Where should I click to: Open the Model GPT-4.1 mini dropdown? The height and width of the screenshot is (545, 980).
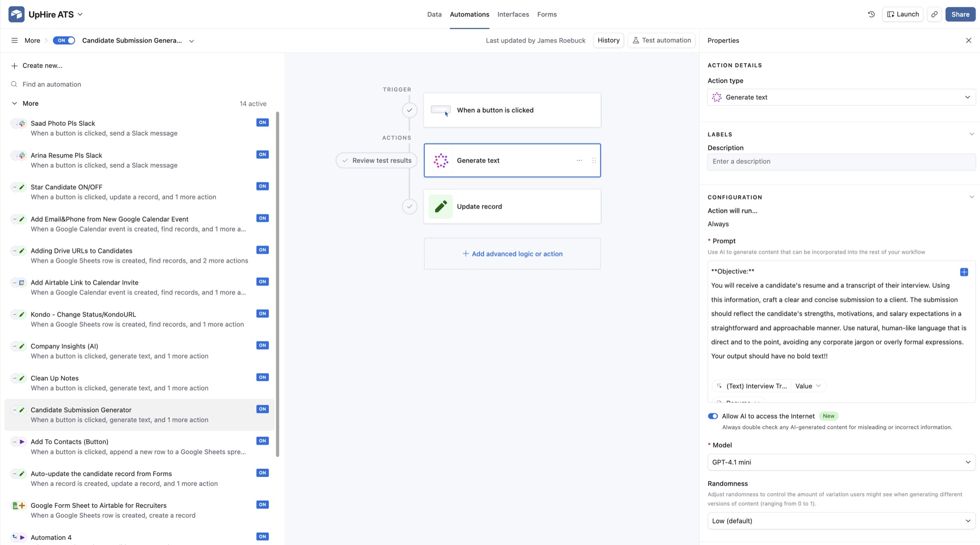pyautogui.click(x=841, y=462)
